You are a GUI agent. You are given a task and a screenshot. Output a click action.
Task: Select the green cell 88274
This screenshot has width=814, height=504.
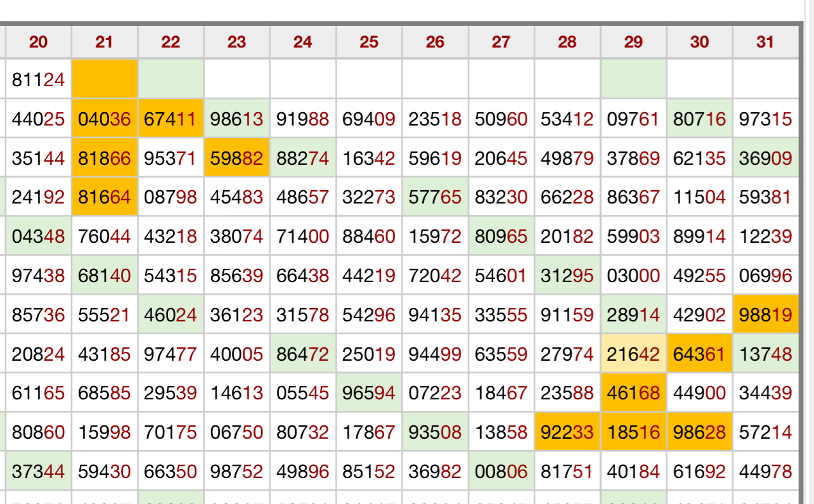pyautogui.click(x=303, y=158)
